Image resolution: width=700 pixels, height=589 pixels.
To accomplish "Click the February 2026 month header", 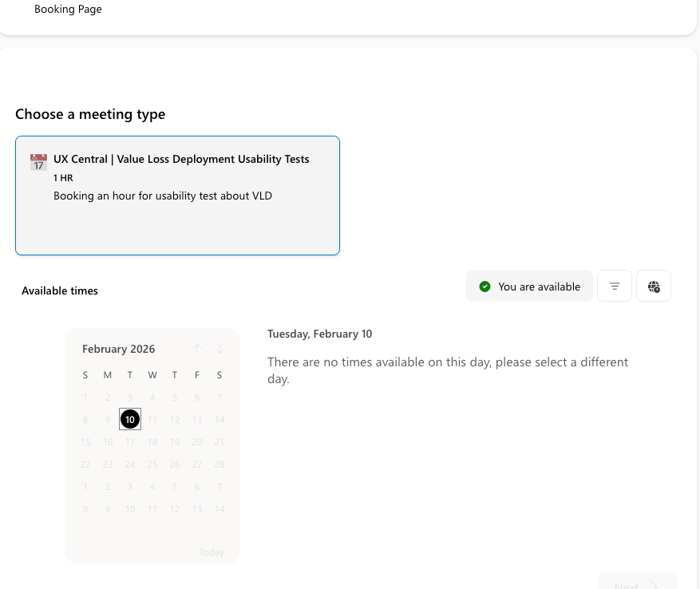I will (x=119, y=349).
